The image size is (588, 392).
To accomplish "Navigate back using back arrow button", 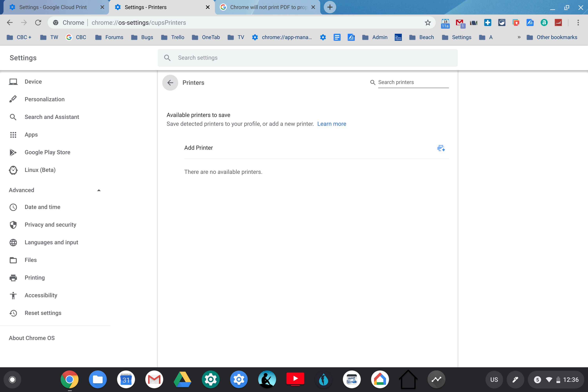I will (170, 83).
